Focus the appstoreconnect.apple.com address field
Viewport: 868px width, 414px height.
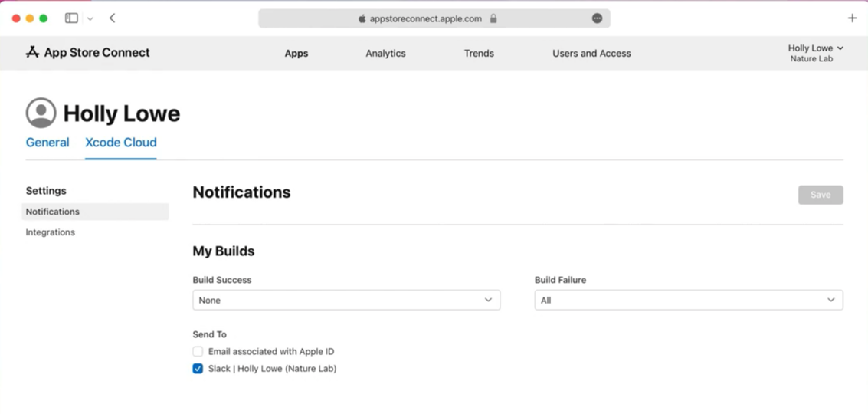point(434,18)
